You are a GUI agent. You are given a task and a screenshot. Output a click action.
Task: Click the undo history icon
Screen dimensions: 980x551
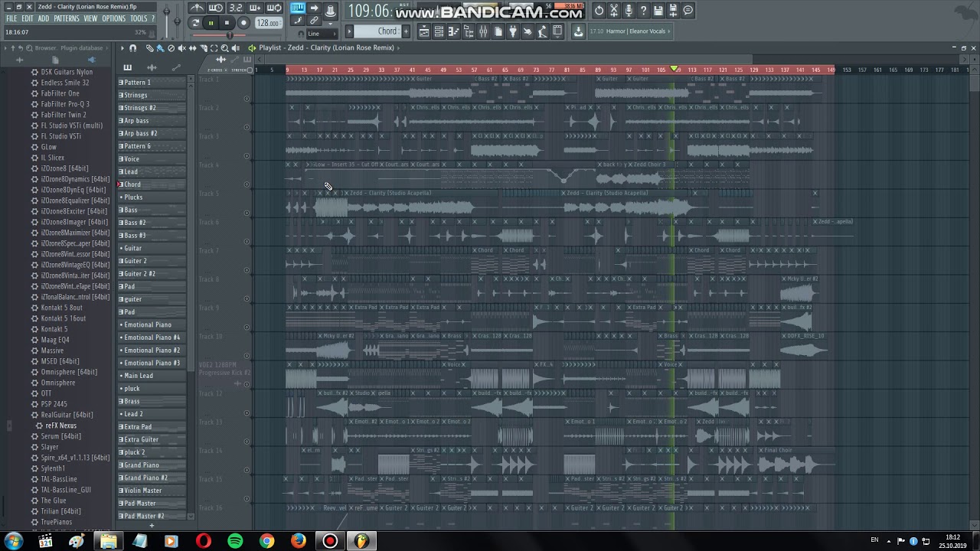click(x=599, y=10)
